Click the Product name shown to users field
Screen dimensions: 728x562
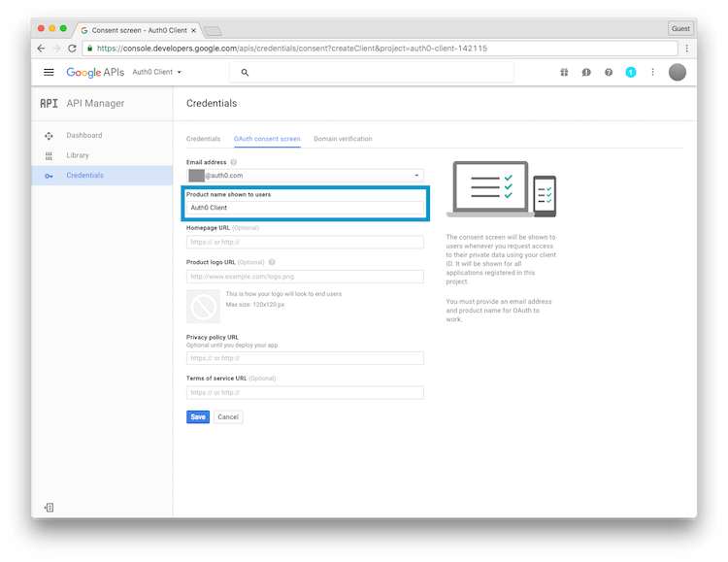pos(305,208)
